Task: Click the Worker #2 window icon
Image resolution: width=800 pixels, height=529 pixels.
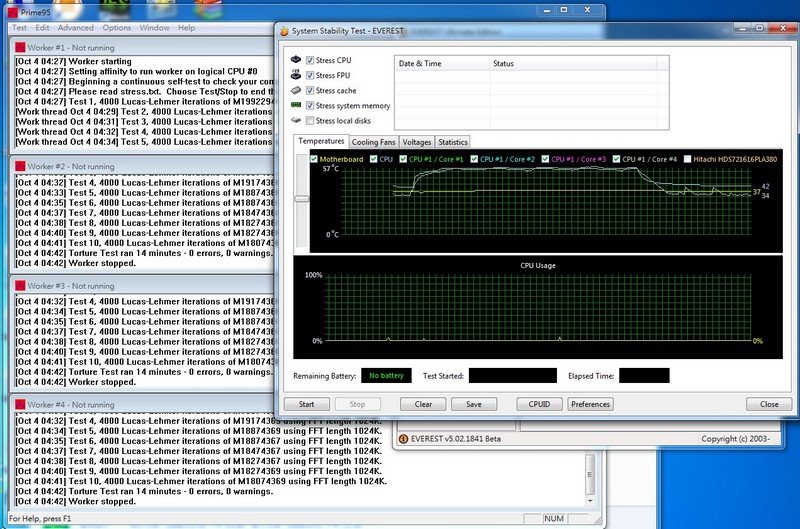Action: tap(20, 166)
